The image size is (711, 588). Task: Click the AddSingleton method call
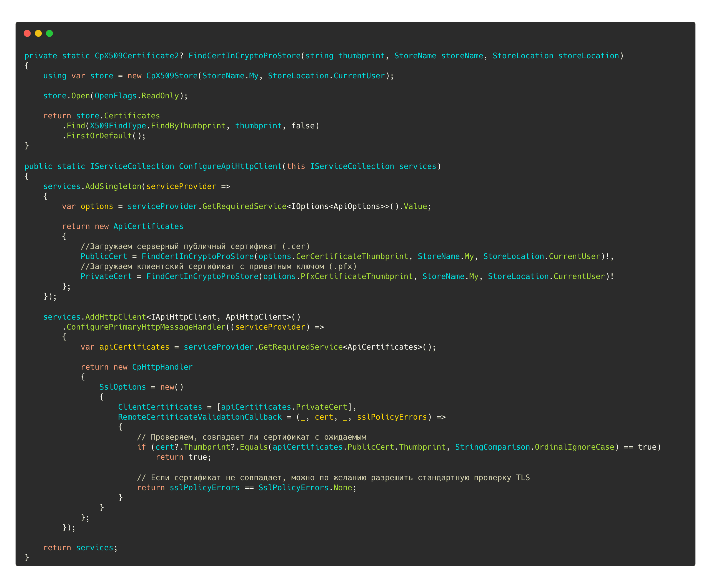(x=113, y=186)
